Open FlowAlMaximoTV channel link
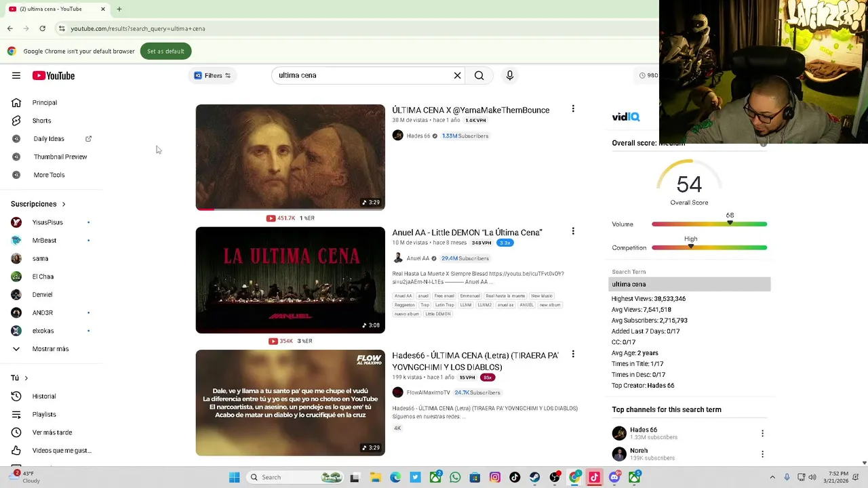868x488 pixels. tap(428, 392)
